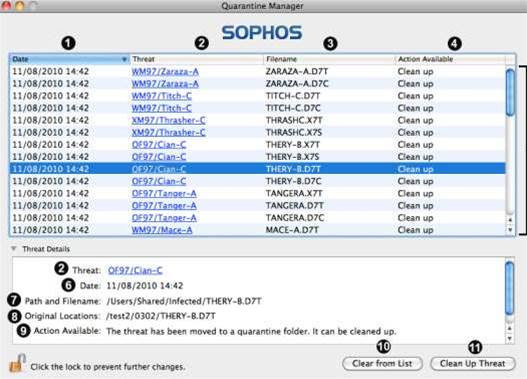
Task: Click Clean up in the ZARAZA-A.D7T row
Action: 415,72
